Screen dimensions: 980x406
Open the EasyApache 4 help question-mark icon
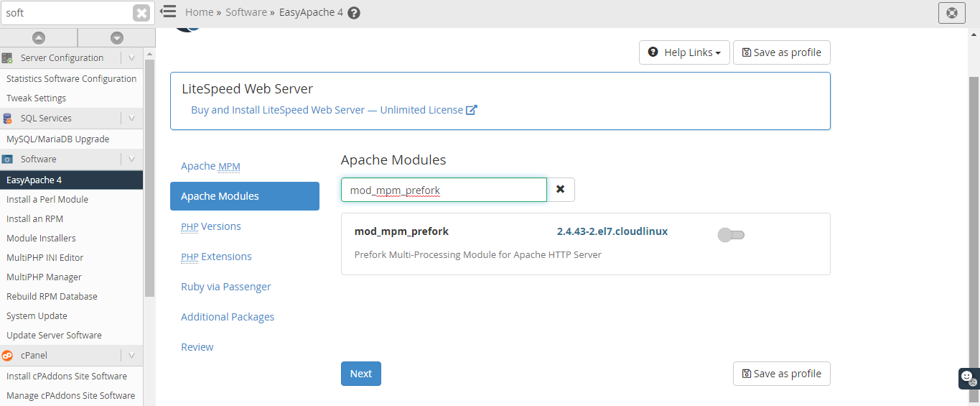coord(353,12)
